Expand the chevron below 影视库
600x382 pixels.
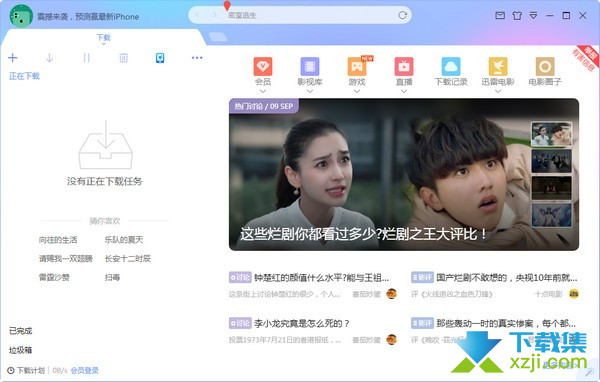pos(310,91)
